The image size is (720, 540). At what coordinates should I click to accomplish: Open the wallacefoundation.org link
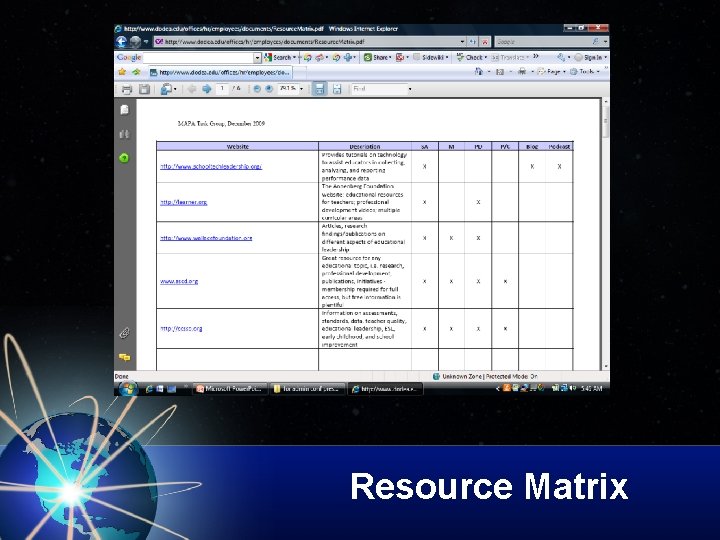(x=206, y=238)
